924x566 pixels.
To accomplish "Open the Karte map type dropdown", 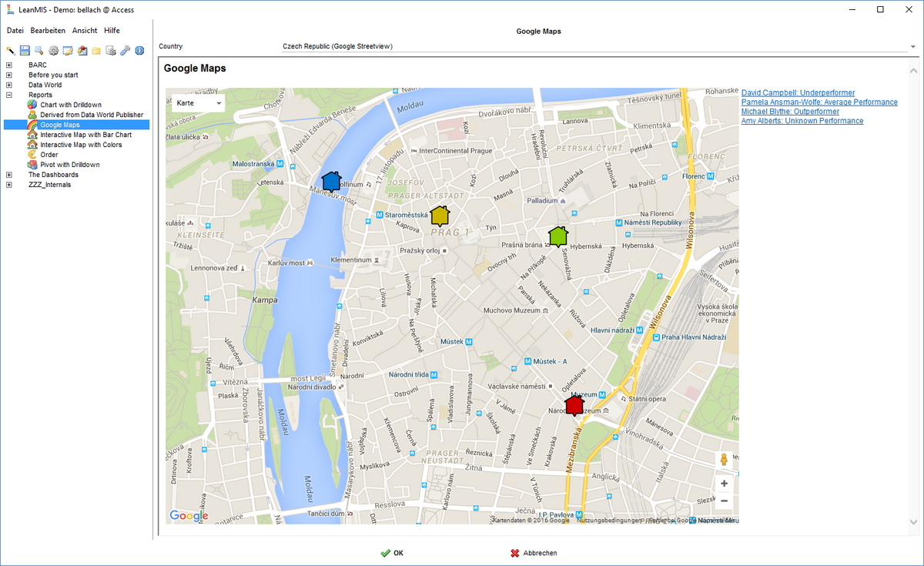I will (198, 102).
